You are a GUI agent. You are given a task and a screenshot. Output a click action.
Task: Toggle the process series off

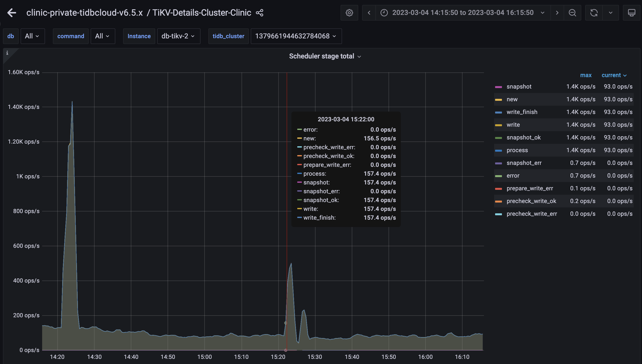[517, 150]
